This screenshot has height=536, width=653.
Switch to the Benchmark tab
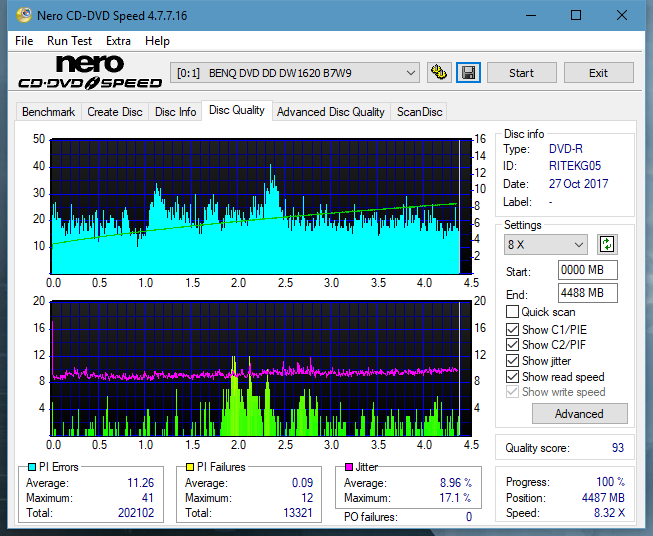[49, 112]
